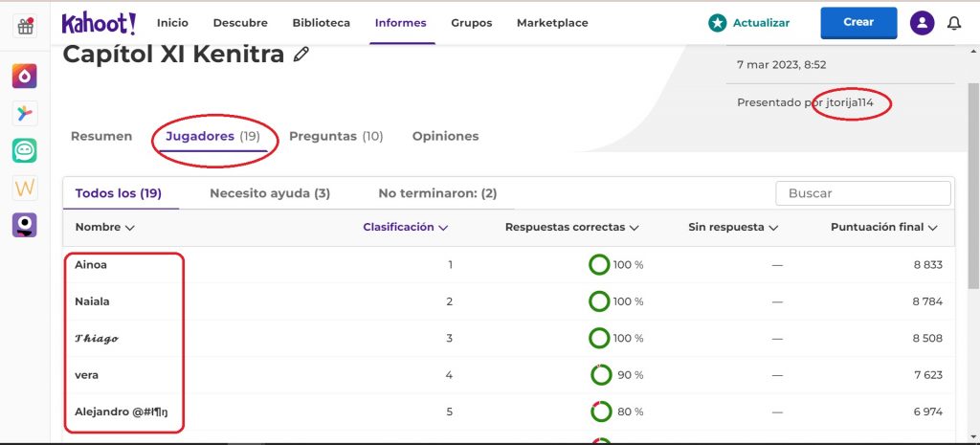Show the Necesito ayuda players filter

tap(269, 193)
